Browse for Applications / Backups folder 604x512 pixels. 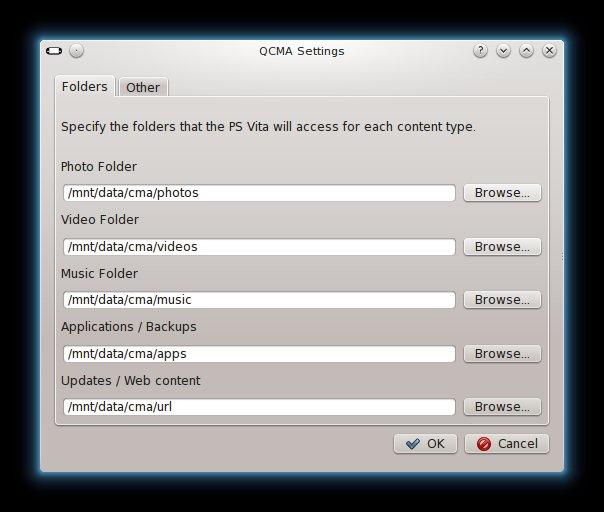(x=502, y=354)
